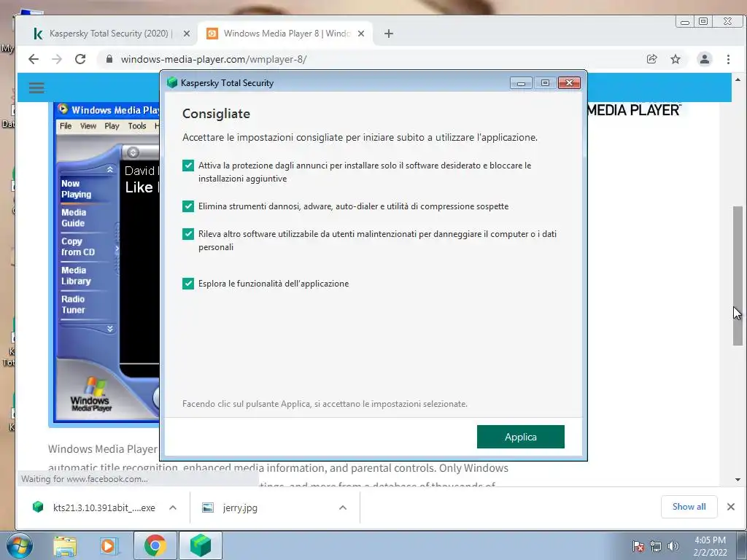Screen dimensions: 747x560
Task: Open Windows Explorer from taskbar
Action: pos(65,545)
